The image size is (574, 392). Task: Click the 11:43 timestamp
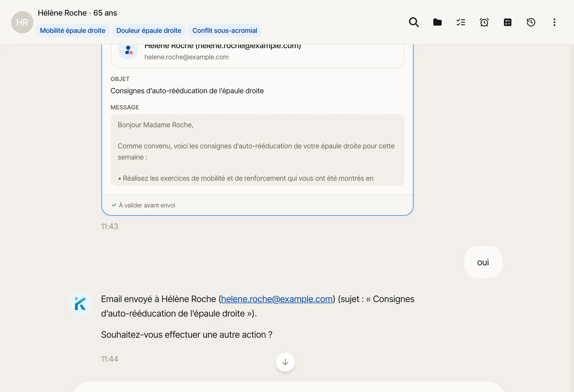click(109, 226)
